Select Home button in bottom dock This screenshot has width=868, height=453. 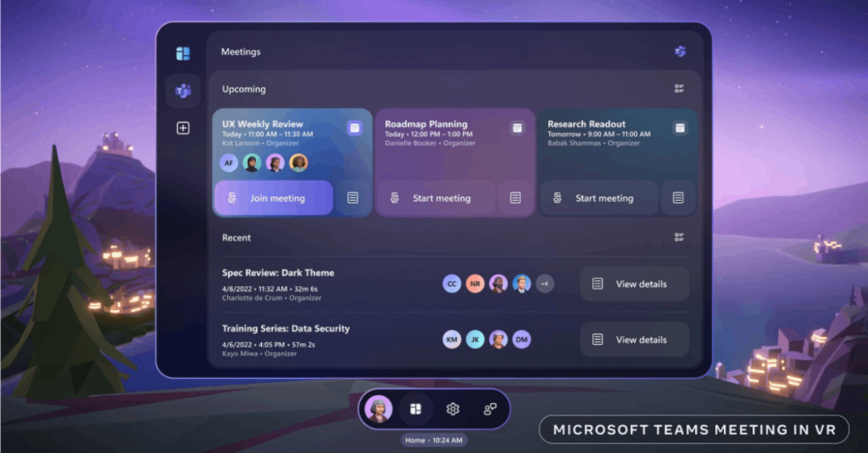(x=415, y=409)
